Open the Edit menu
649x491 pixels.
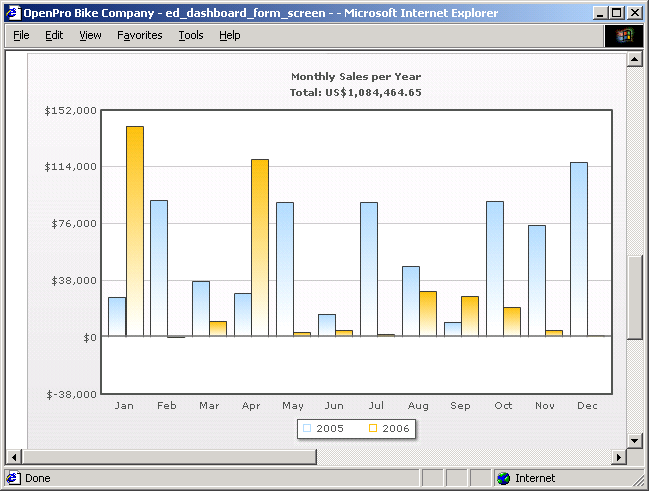tap(54, 35)
